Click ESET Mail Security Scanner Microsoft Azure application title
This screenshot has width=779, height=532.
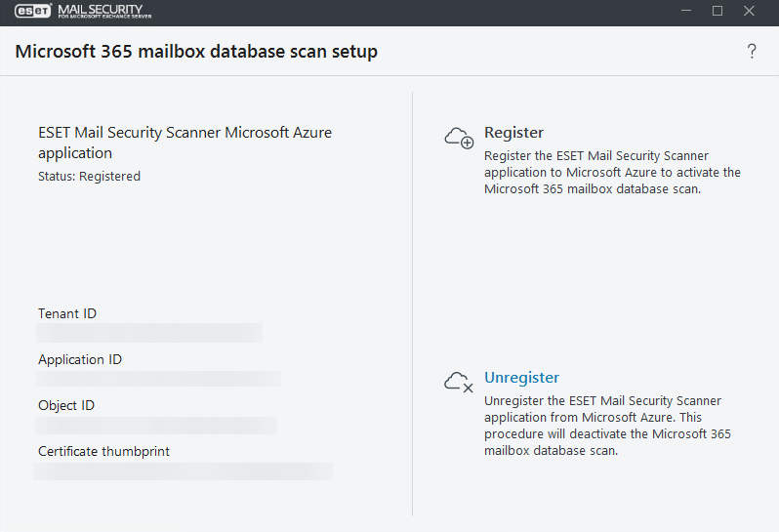point(184,143)
